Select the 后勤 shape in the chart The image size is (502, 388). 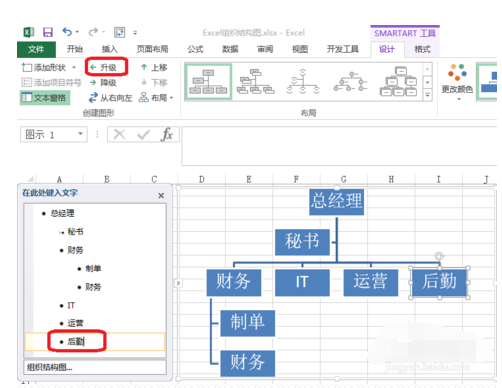(x=439, y=283)
